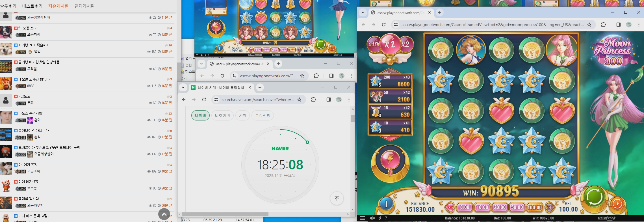The image size is (644, 222).
Task: View site information for the moonprincess100 game URL
Action: click(396, 25)
